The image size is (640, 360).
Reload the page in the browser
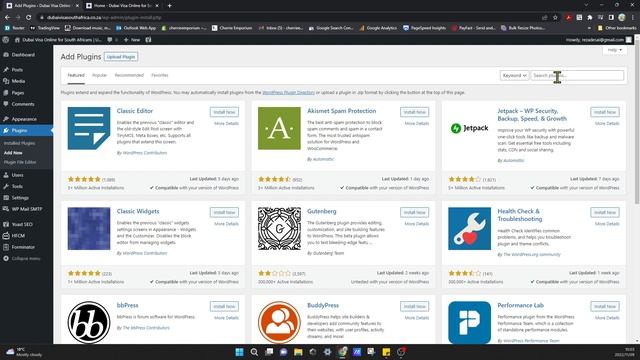(29, 18)
